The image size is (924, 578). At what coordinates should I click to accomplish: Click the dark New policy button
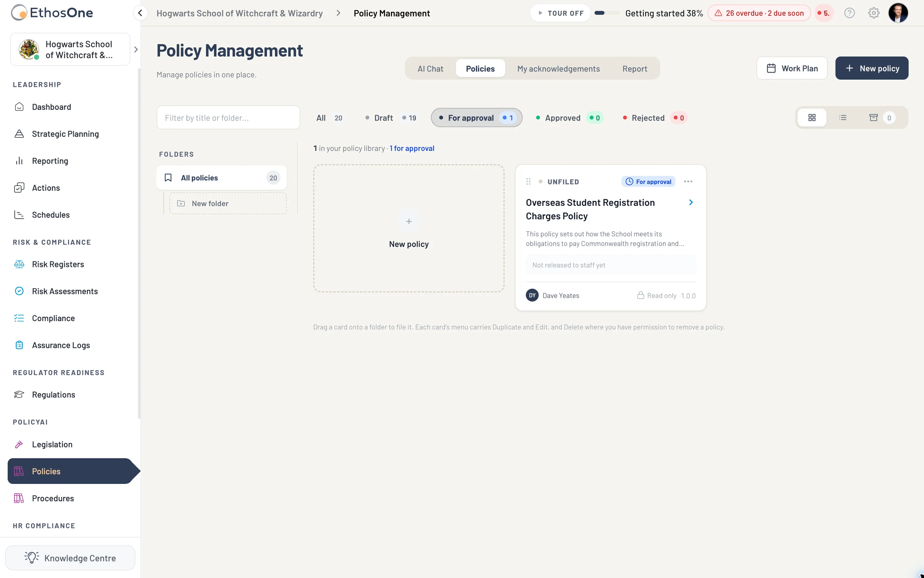point(872,68)
